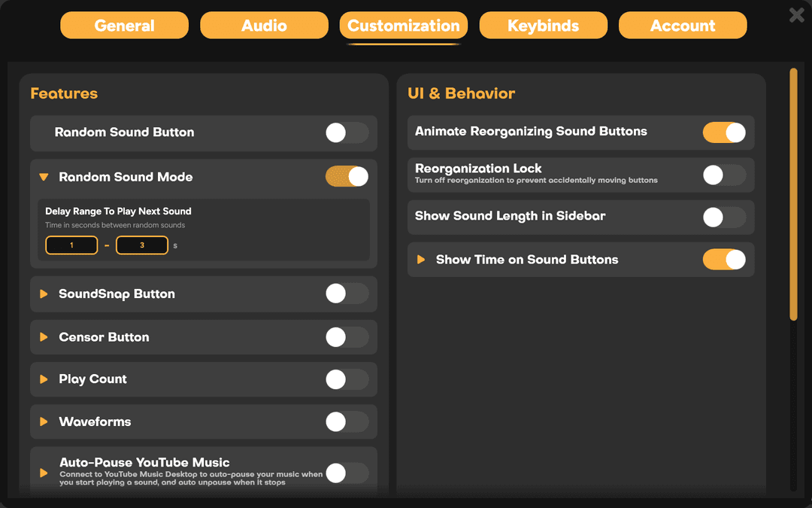Disable Animate Reorganizing Sound Buttons
Screen dimensions: 812x508
[x=724, y=132]
